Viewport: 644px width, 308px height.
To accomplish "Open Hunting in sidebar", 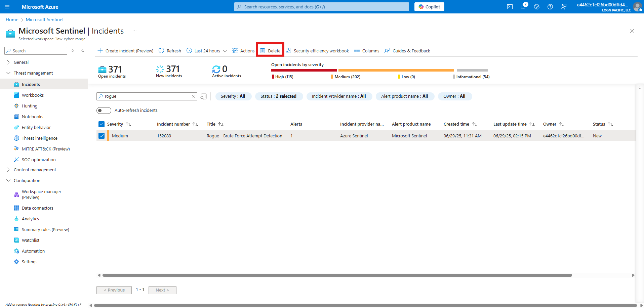I will click(30, 106).
